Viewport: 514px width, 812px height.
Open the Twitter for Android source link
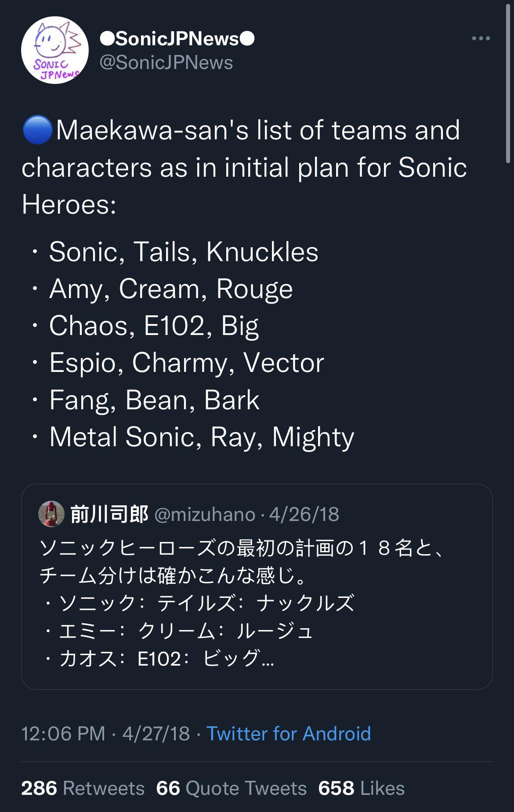[x=289, y=733]
